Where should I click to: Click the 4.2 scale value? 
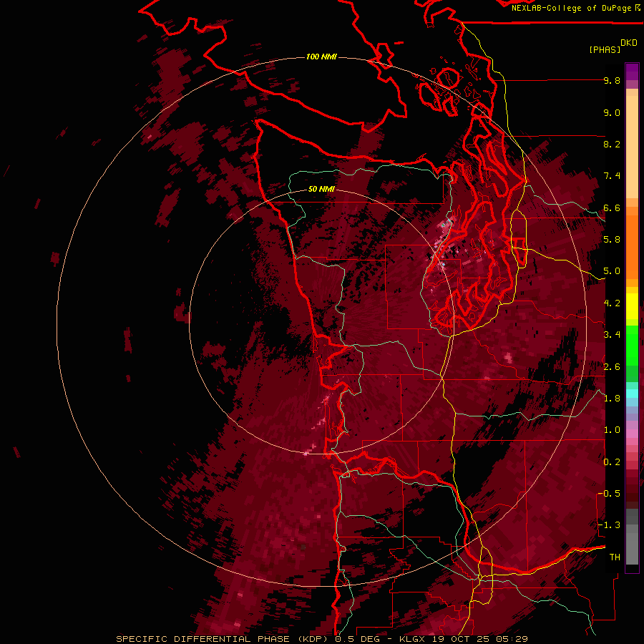tap(612, 303)
